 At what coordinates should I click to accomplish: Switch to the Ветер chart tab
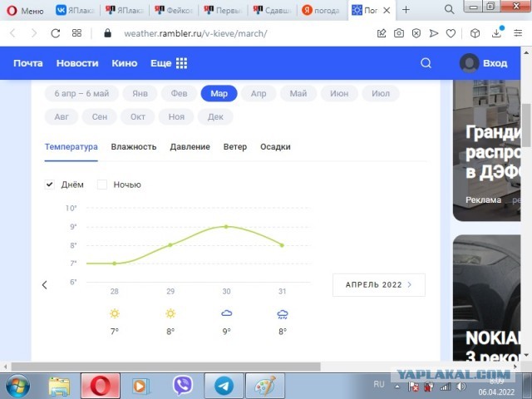[x=235, y=147]
